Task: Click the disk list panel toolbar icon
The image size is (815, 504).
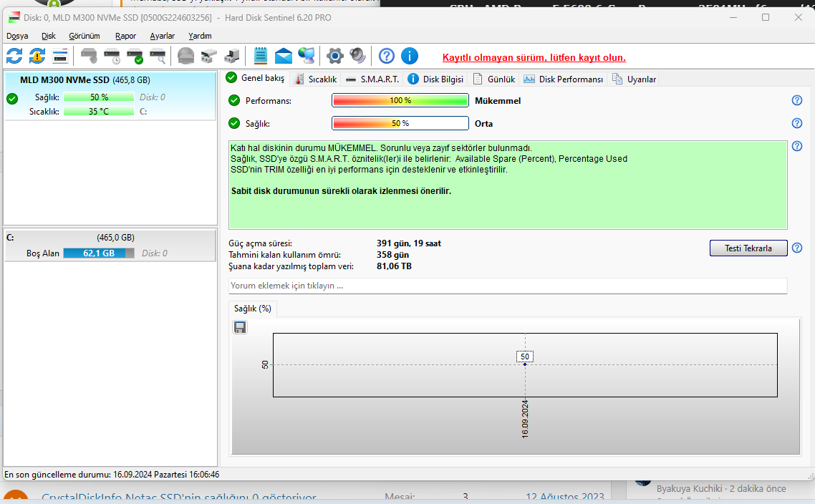Action: pos(60,56)
